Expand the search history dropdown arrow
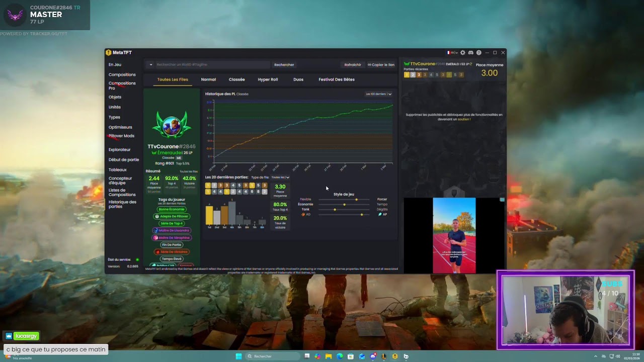Screen dimensions: 644x362 150,65
